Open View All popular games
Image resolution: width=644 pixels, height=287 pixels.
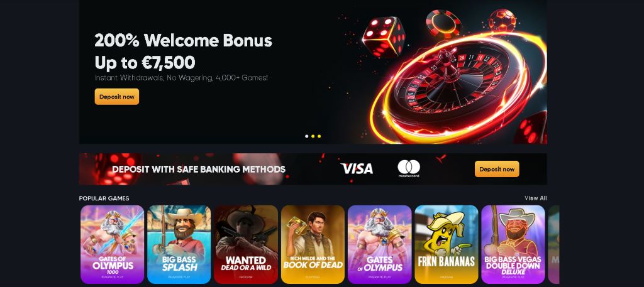tap(535, 198)
